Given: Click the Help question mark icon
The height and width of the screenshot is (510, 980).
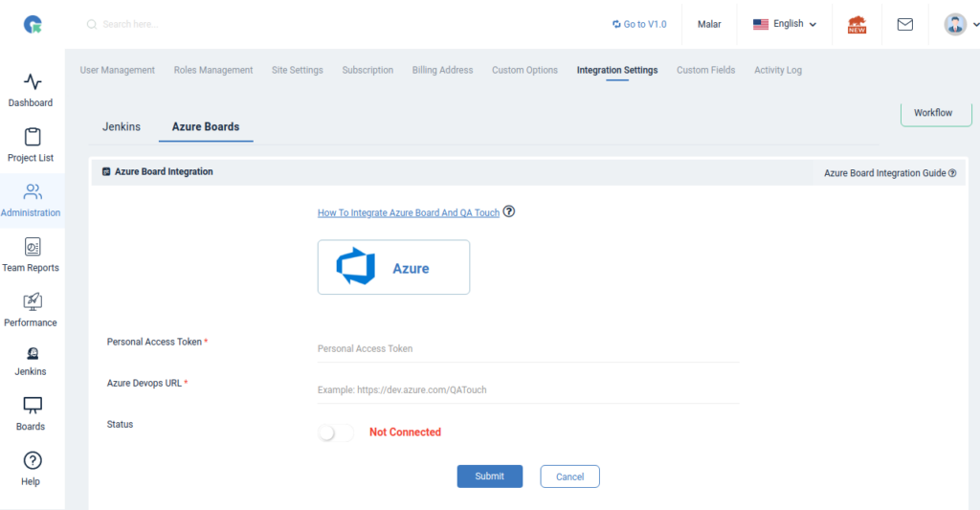Looking at the screenshot, I should click(33, 461).
